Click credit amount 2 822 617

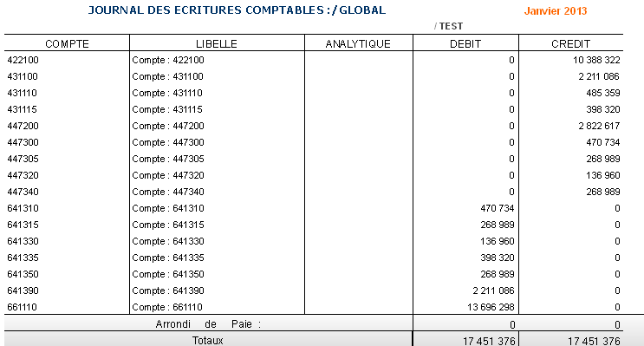pos(599,126)
